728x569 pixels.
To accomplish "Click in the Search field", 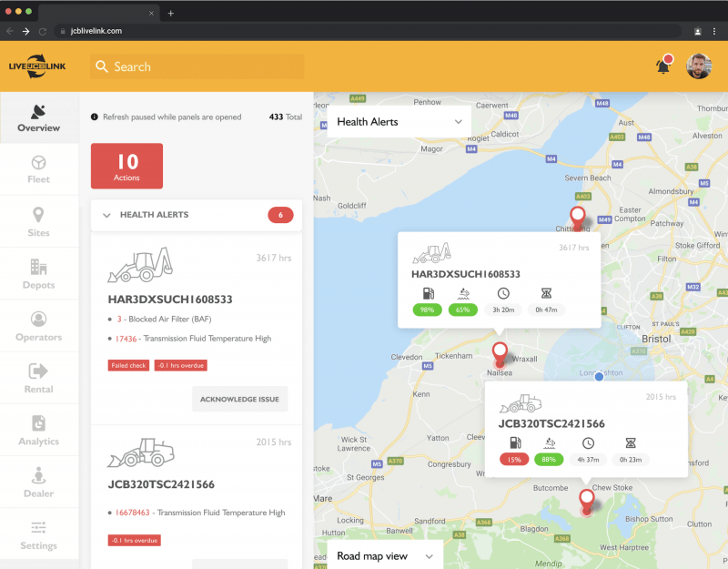I will 196,66.
